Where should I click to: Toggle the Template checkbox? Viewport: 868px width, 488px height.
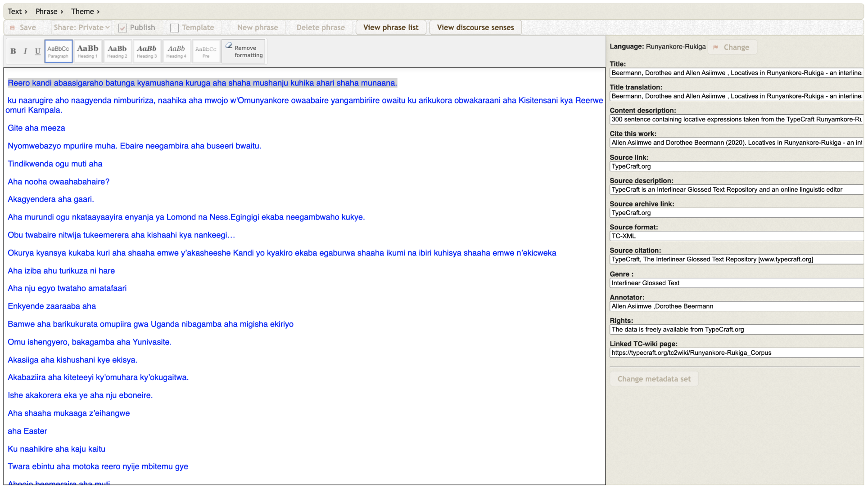[x=175, y=28]
